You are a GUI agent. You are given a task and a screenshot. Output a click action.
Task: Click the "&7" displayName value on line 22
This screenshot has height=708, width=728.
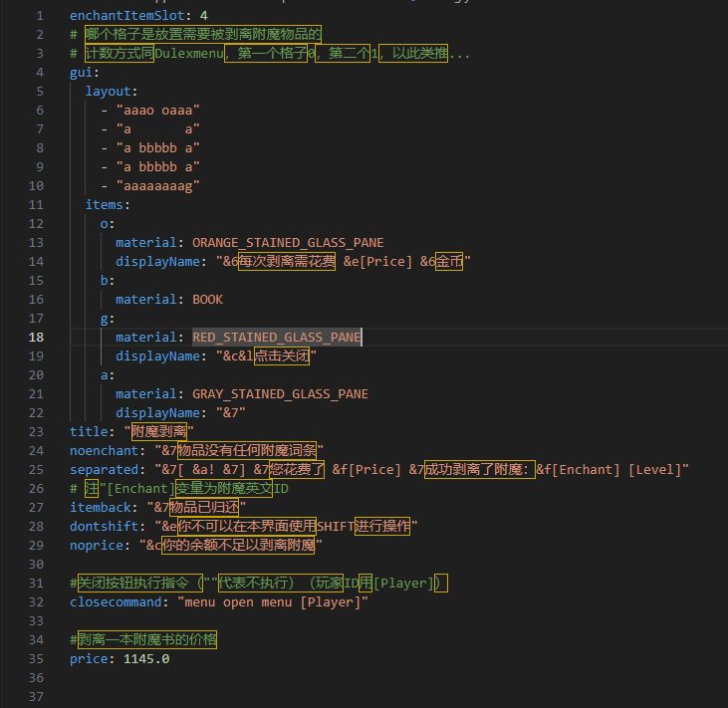231,412
